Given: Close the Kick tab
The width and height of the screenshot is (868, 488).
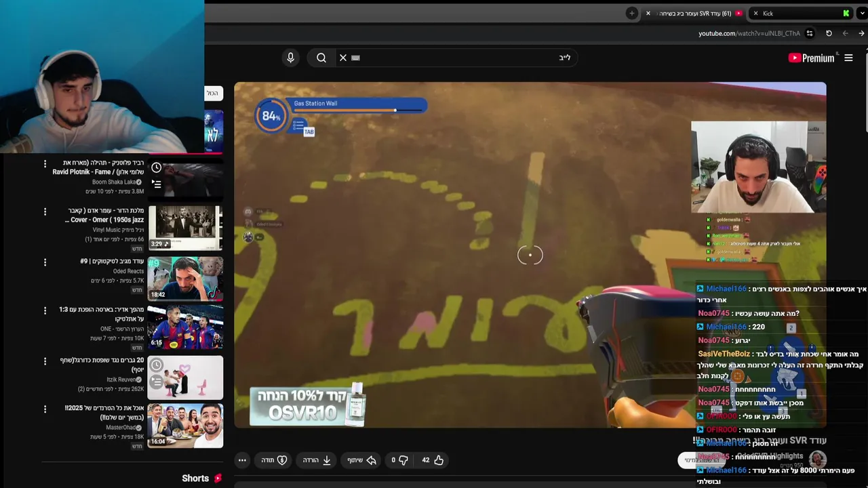Looking at the screenshot, I should pos(755,13).
